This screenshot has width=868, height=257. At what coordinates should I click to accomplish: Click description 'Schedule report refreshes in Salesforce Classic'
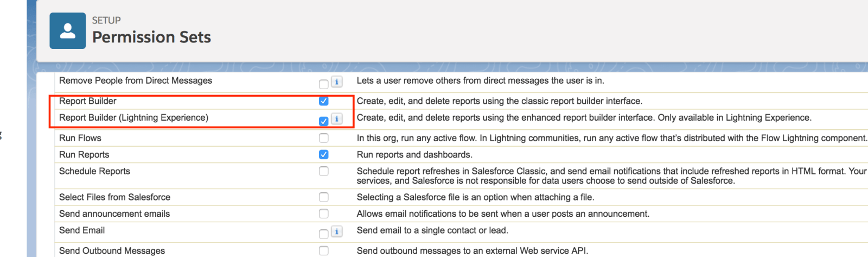click(x=612, y=176)
